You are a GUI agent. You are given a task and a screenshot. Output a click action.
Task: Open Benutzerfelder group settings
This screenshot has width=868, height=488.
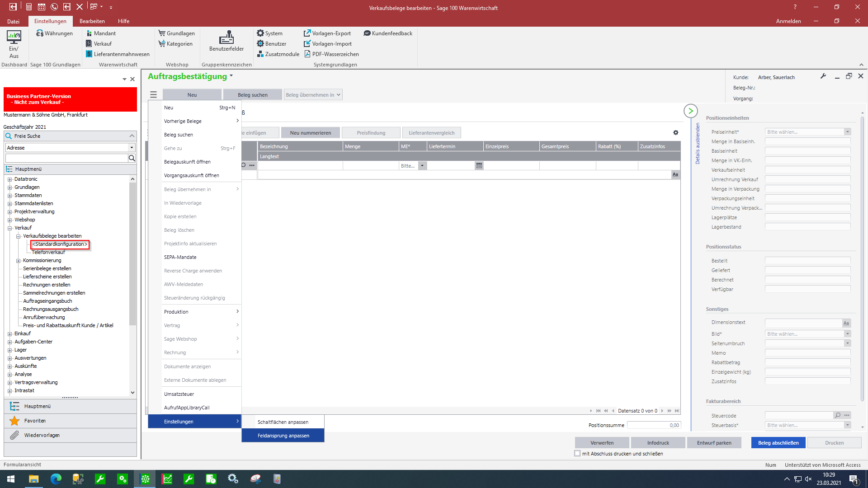(226, 41)
